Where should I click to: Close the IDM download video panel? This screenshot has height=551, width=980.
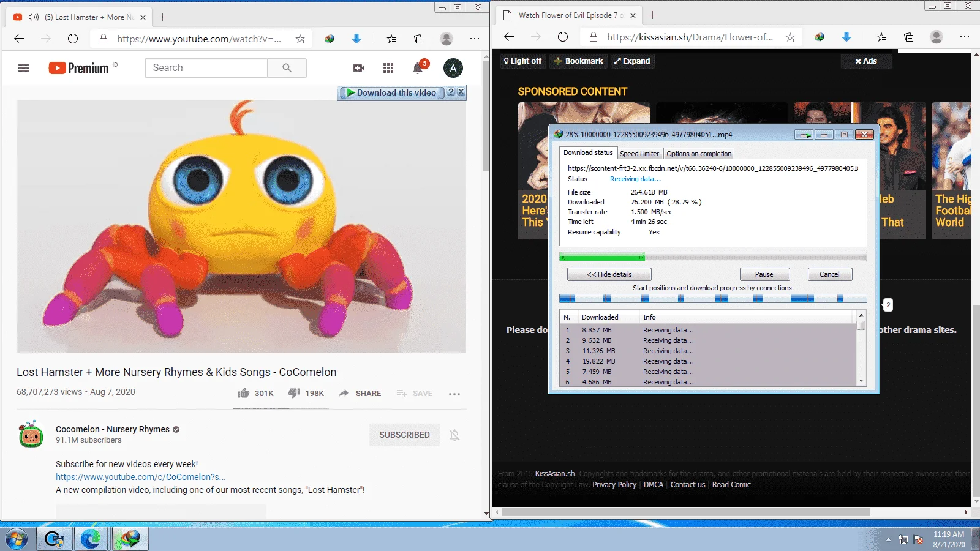click(461, 92)
